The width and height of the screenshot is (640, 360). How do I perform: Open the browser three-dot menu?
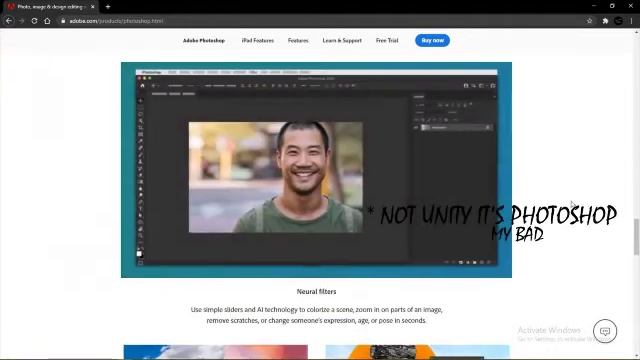pyautogui.click(x=632, y=21)
